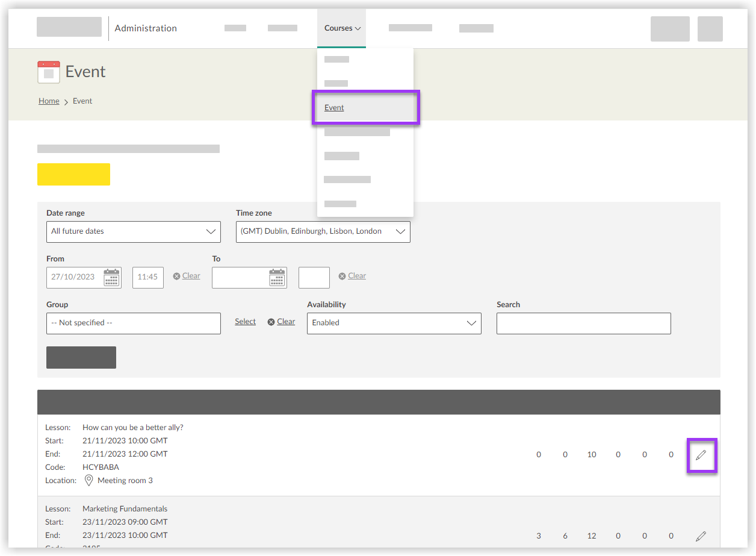
Task: Click the Meeting room 3 location pin icon
Action: (x=89, y=481)
